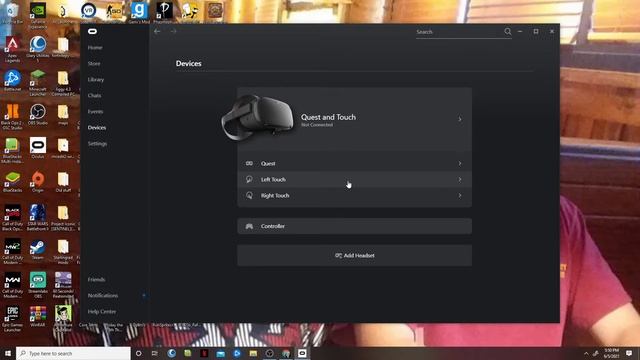Click the forward navigation arrow
Screen dimensions: 640x360
click(x=173, y=31)
